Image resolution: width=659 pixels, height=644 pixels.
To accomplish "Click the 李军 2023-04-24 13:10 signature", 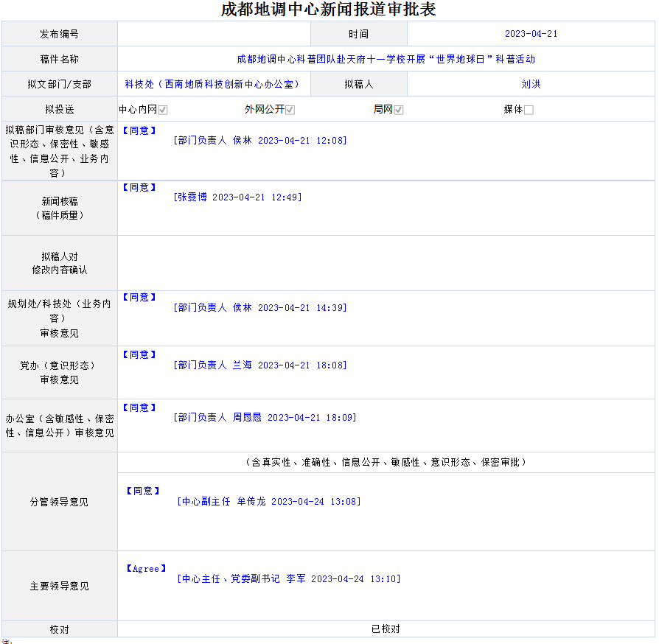I will coord(289,579).
